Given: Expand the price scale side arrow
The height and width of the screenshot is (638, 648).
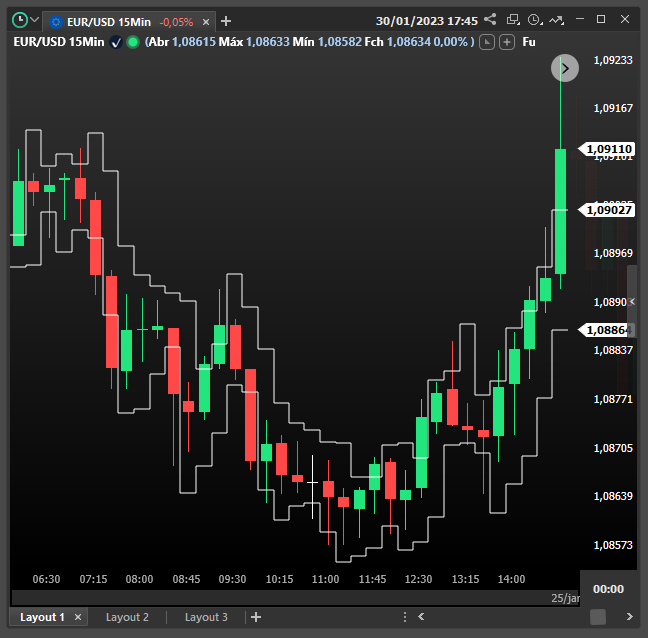Looking at the screenshot, I should click(632, 302).
